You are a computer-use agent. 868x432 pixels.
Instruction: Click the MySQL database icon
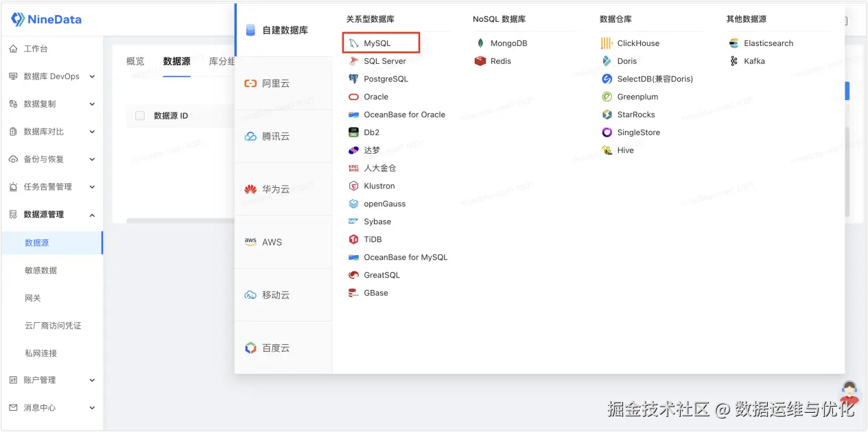(x=353, y=43)
